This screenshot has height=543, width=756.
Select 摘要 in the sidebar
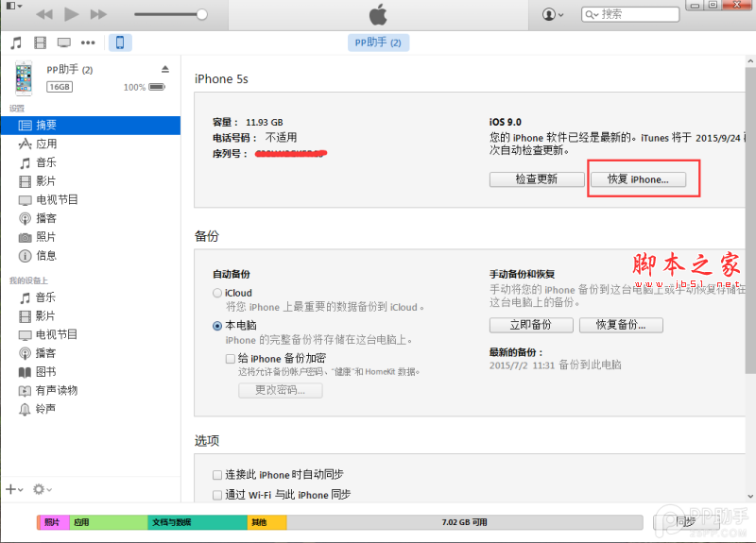(91, 126)
